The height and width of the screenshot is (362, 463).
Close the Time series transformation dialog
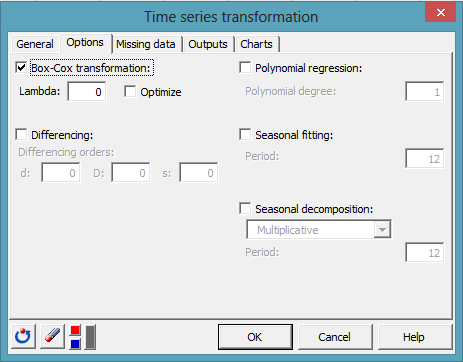pos(440,13)
